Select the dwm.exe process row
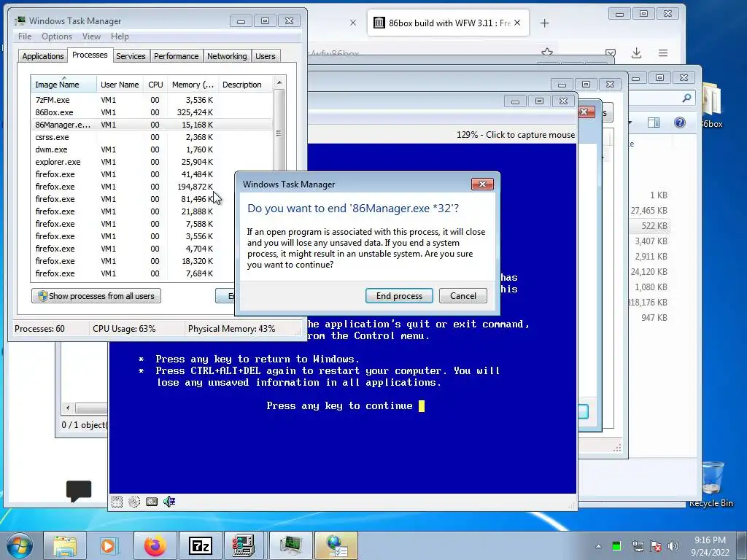The image size is (747, 560). 152,149
